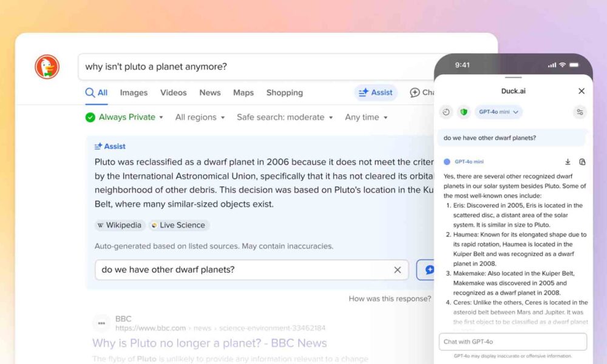607x364 pixels.
Task: Open the Maps tab
Action: (x=243, y=92)
